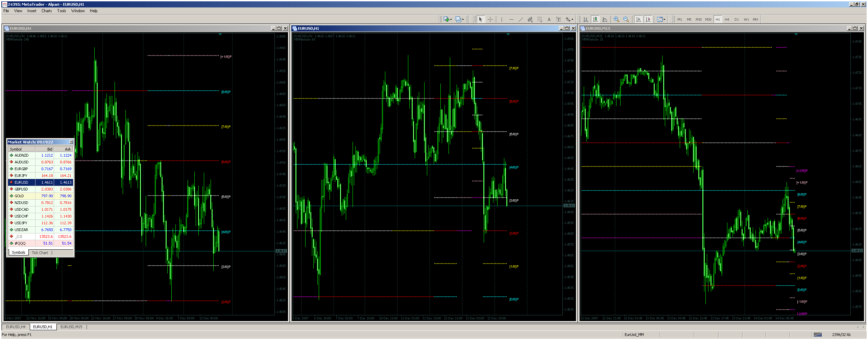Image resolution: width=868 pixels, height=339 pixels.
Task: Close the Market Watch panel
Action: pyautogui.click(x=71, y=142)
